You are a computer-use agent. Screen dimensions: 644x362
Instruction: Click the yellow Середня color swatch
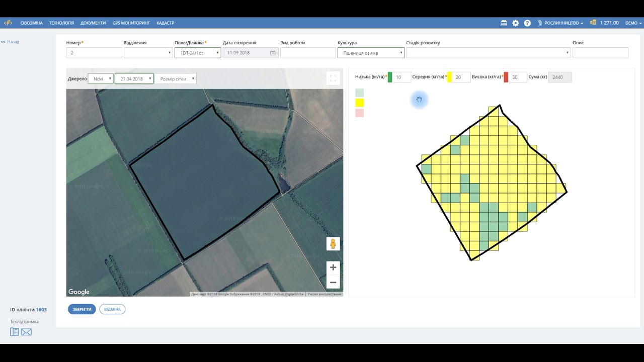[x=450, y=77]
